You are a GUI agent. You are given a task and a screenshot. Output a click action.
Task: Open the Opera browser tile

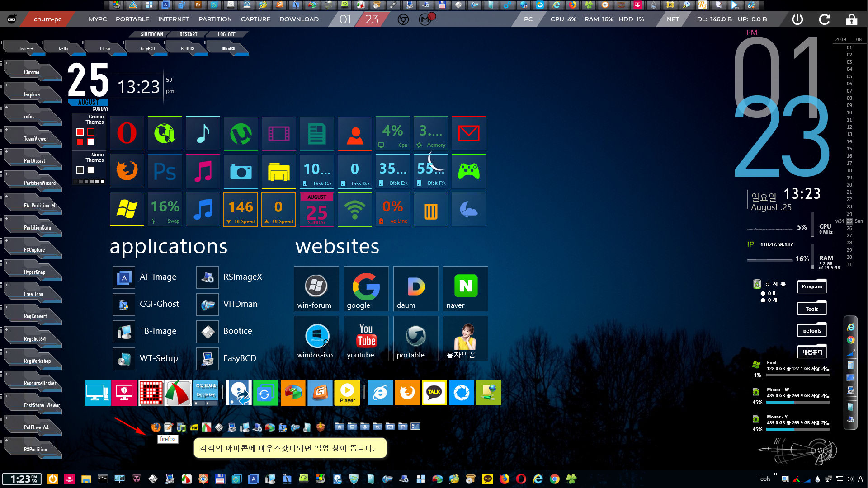(x=127, y=133)
